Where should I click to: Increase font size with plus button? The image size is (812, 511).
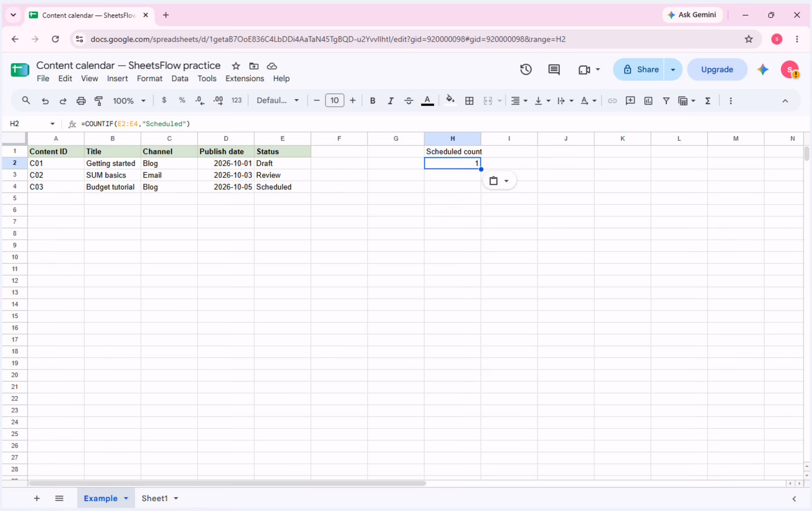click(352, 101)
